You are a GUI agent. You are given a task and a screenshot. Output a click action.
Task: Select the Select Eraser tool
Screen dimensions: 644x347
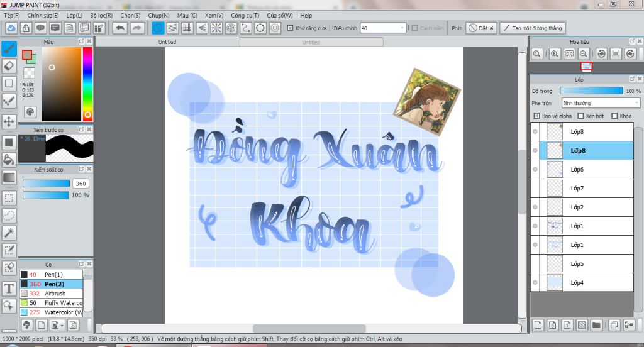9,267
